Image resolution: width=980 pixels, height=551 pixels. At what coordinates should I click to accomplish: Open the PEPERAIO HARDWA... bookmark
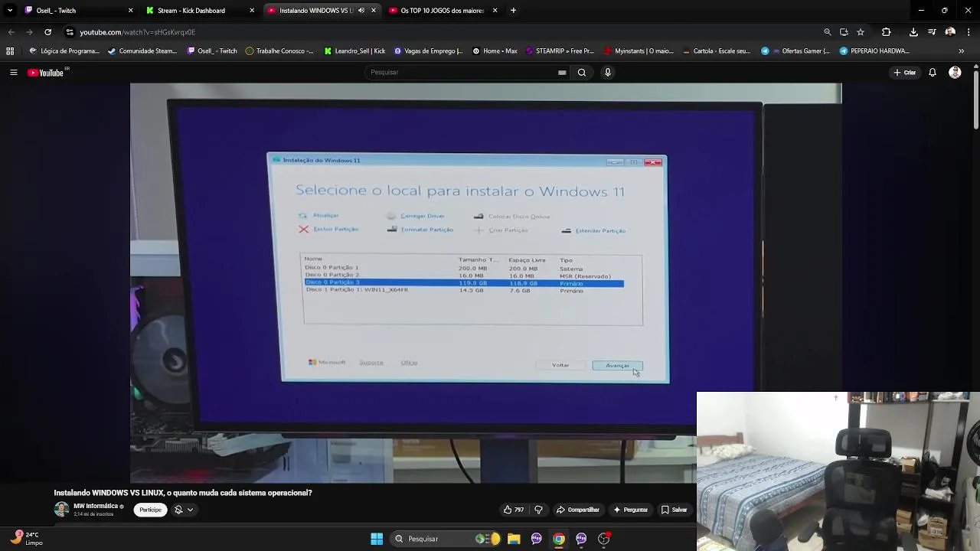(874, 51)
